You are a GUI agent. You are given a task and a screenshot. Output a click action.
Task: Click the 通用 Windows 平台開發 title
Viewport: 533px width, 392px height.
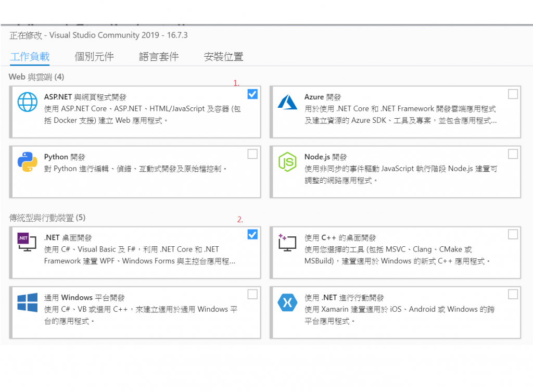pos(84,298)
